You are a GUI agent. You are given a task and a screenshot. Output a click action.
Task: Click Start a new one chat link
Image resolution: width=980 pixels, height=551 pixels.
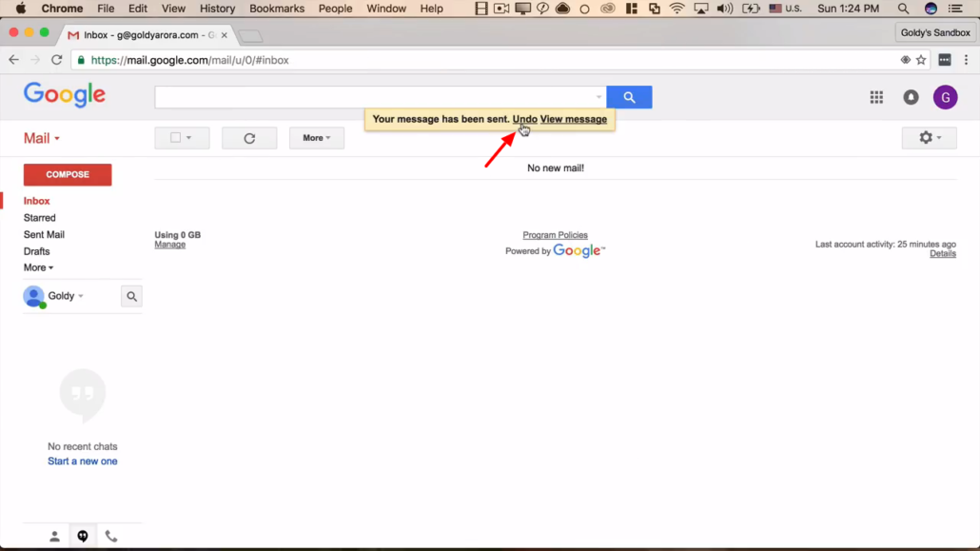pyautogui.click(x=83, y=461)
